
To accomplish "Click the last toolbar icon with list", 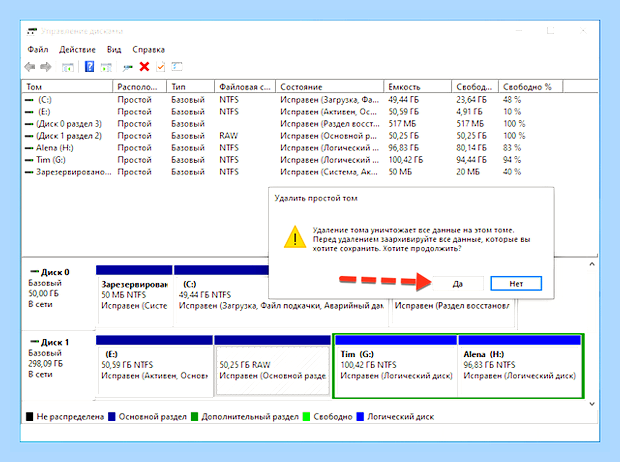I will [x=177, y=66].
